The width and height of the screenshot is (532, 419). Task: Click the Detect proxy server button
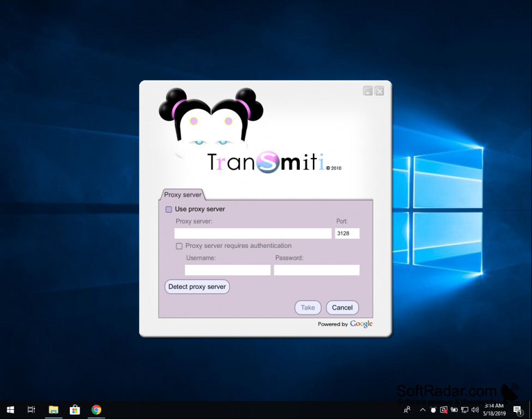(197, 287)
